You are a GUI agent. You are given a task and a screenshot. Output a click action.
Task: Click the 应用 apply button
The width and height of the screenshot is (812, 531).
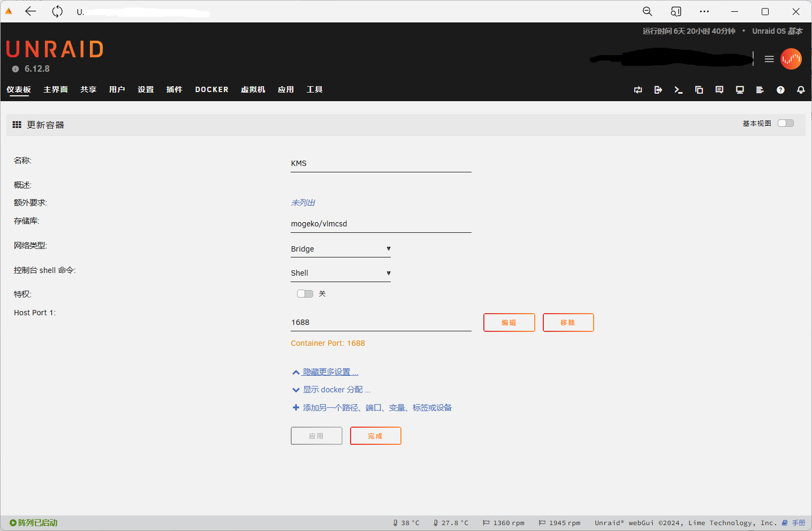tap(316, 436)
